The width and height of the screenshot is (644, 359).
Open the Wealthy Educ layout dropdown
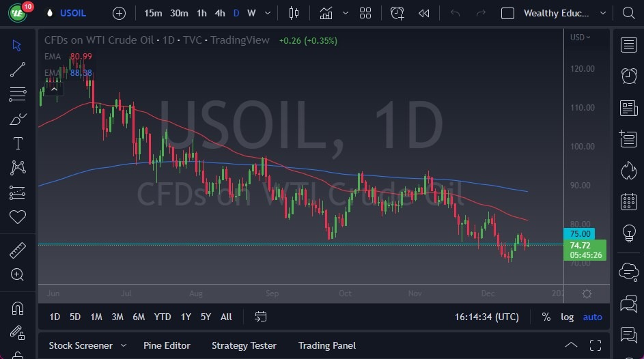[565, 14]
